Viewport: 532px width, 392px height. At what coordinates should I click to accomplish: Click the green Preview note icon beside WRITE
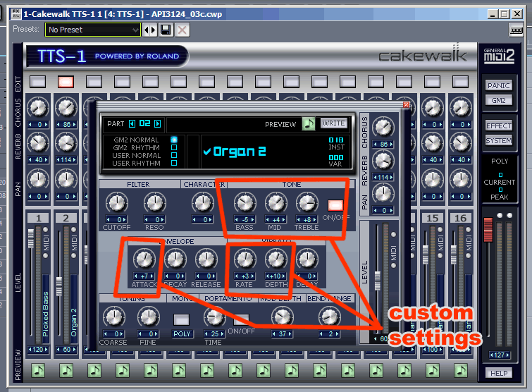click(309, 123)
